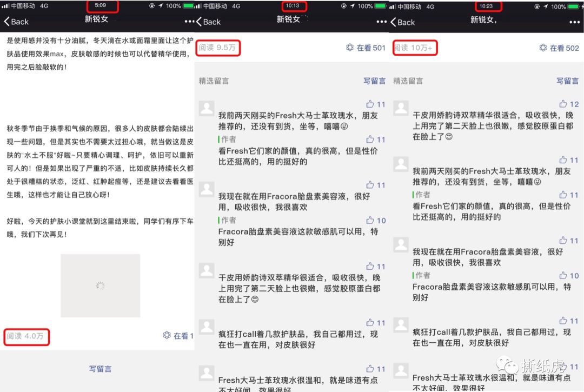The image size is (584, 392).
Task: Tap the 新锐女 title in the 10:13 screen
Action: 289,19
